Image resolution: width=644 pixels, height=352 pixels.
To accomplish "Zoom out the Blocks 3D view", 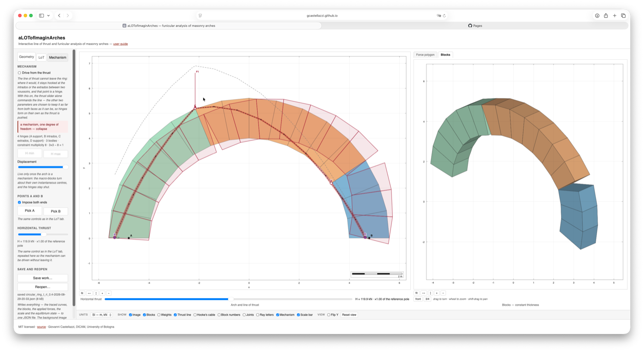I will (x=443, y=293).
